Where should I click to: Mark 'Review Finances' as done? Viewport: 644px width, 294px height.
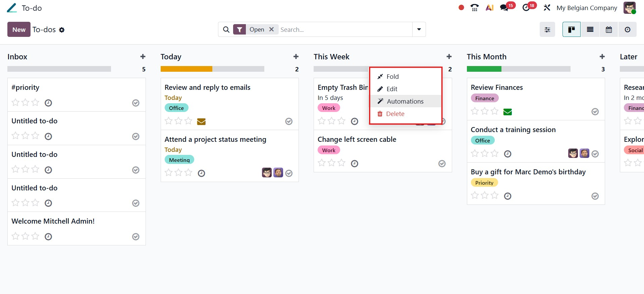pos(595,112)
